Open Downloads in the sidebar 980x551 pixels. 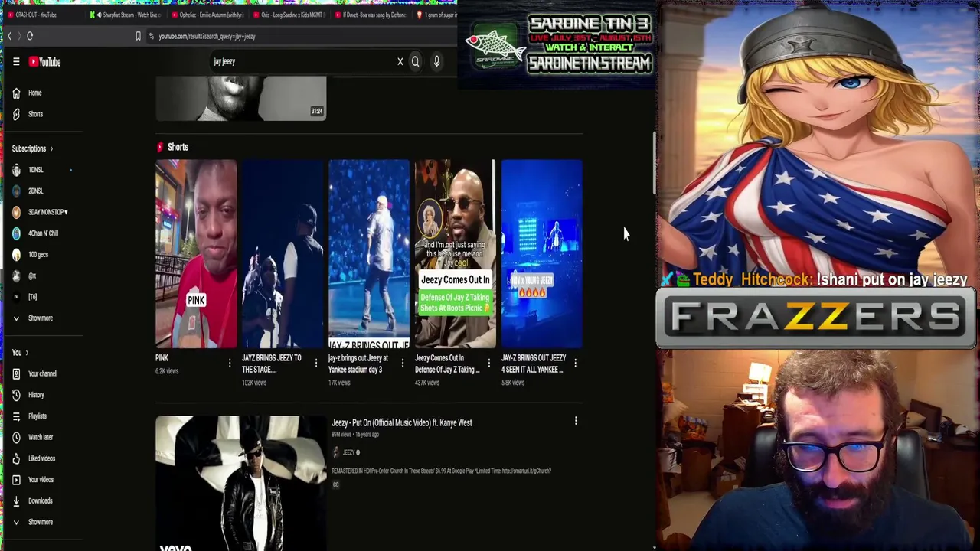42,500
